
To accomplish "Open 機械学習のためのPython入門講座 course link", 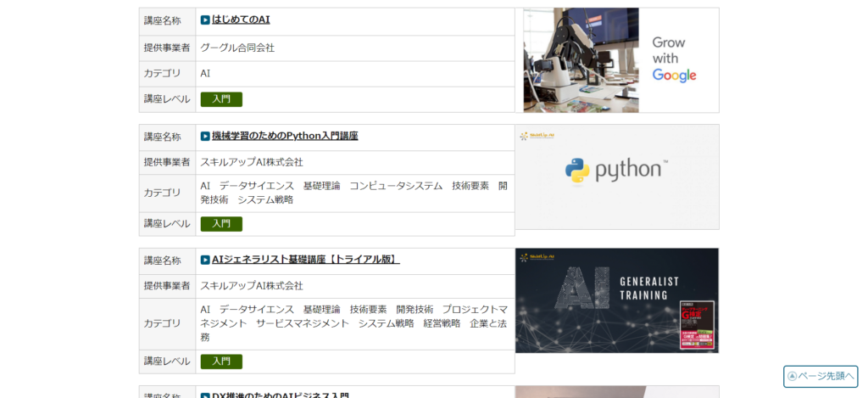I will [285, 136].
